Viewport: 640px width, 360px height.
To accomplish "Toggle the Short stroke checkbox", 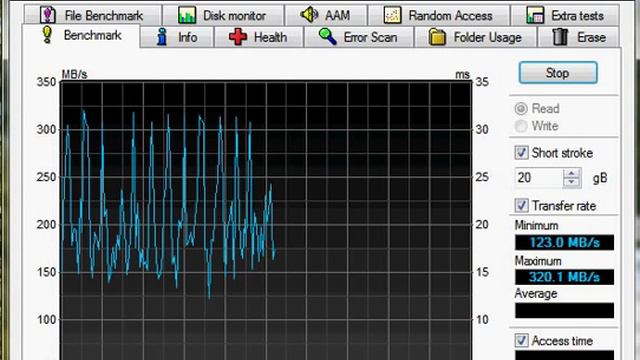I will tap(521, 153).
